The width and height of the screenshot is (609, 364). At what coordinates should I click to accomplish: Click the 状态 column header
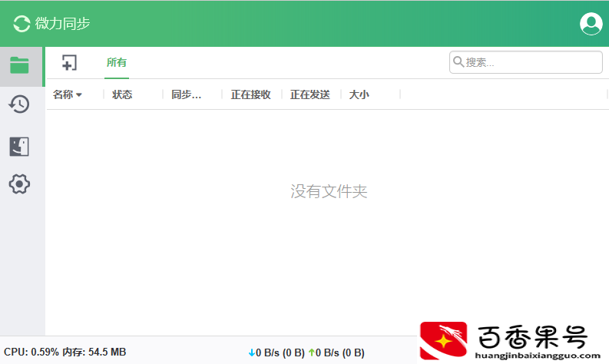[122, 94]
